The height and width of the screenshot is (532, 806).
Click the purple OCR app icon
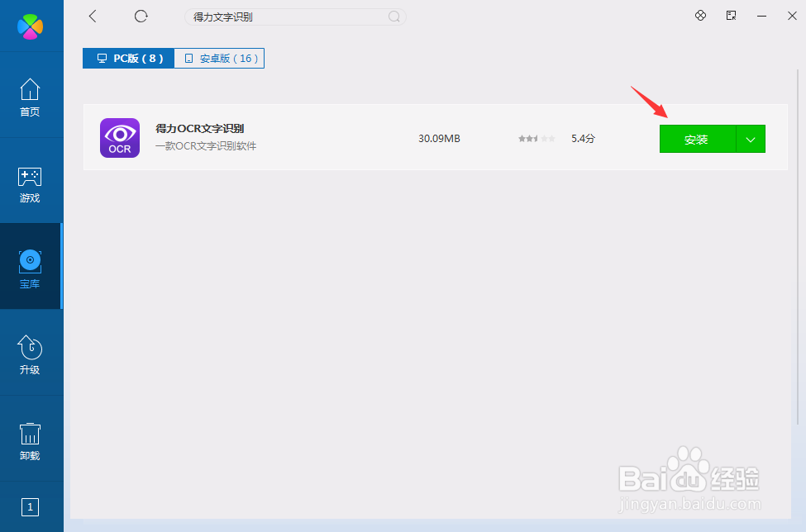[x=120, y=138]
